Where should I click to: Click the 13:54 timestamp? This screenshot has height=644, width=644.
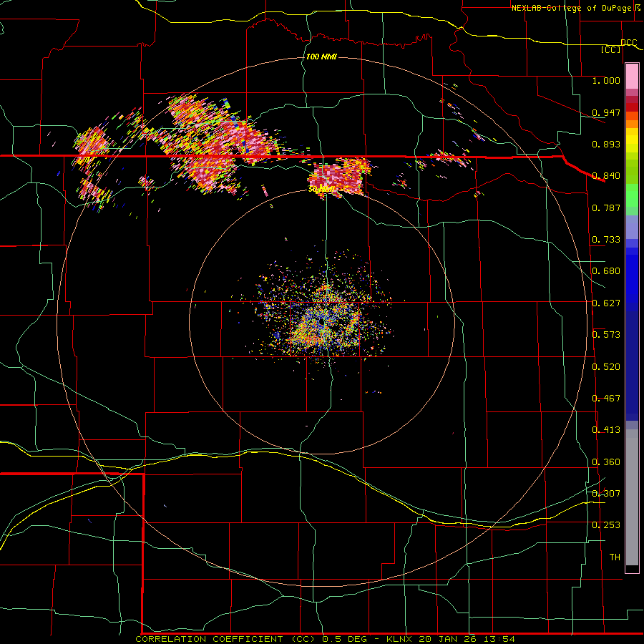(498, 639)
